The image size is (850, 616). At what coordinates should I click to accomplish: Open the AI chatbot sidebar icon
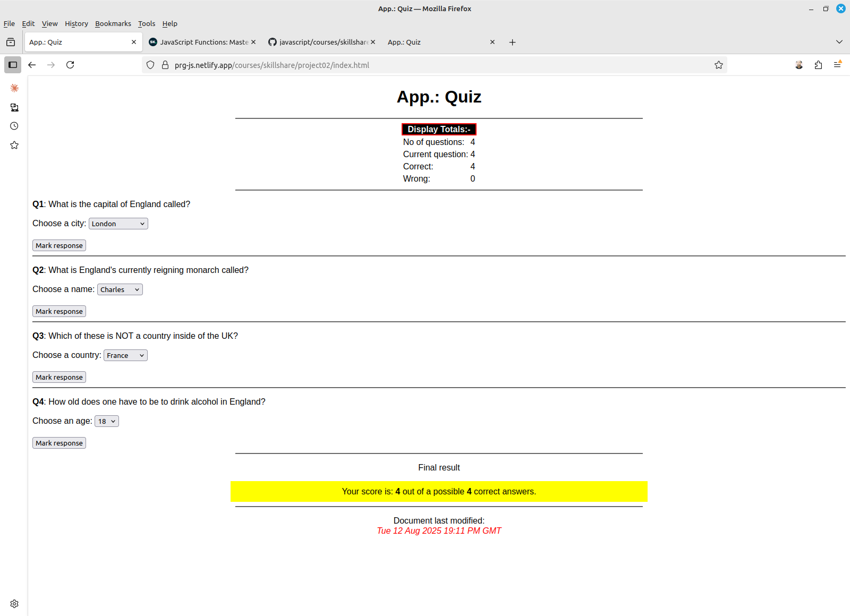pyautogui.click(x=14, y=88)
